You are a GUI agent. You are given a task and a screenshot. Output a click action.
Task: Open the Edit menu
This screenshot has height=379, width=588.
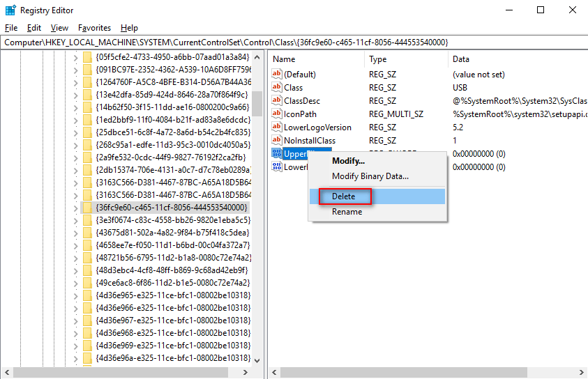coord(34,28)
